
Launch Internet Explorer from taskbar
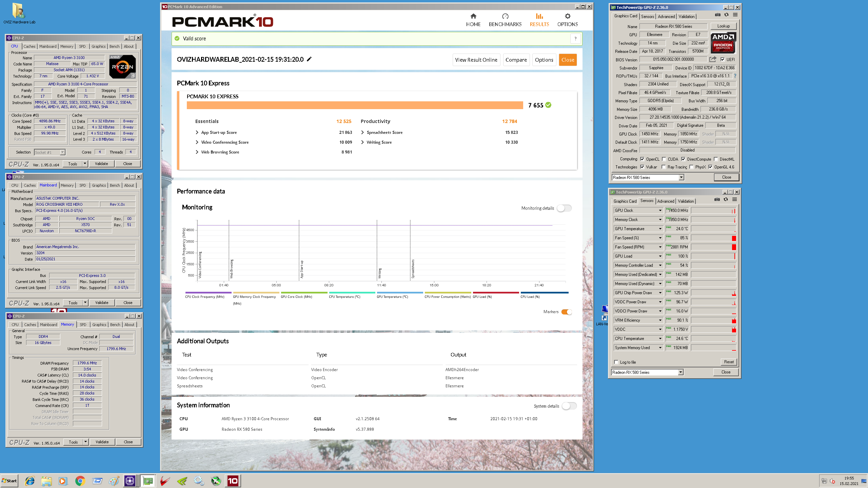(30, 481)
